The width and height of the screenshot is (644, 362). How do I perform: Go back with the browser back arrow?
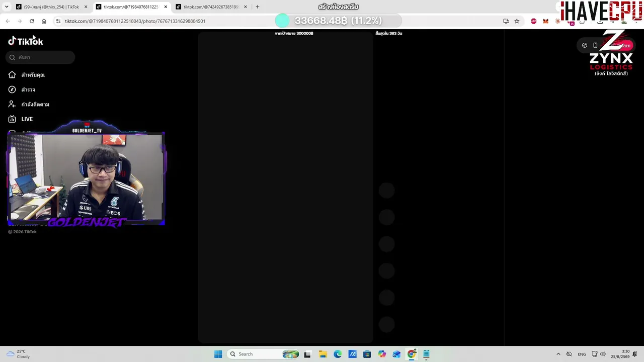coord(8,21)
